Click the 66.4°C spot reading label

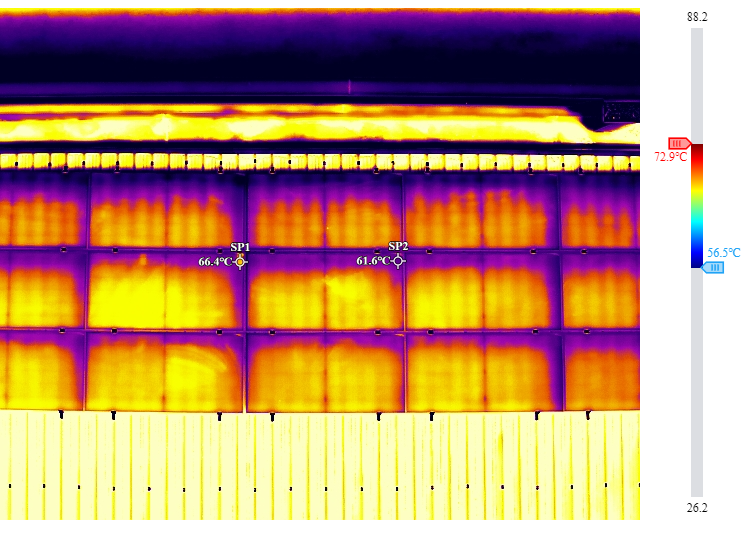[x=215, y=262]
